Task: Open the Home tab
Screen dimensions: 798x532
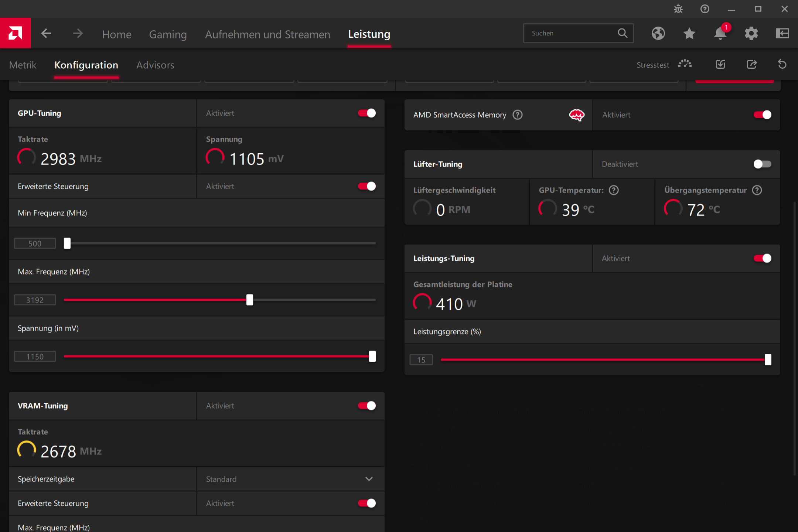Action: click(x=117, y=34)
